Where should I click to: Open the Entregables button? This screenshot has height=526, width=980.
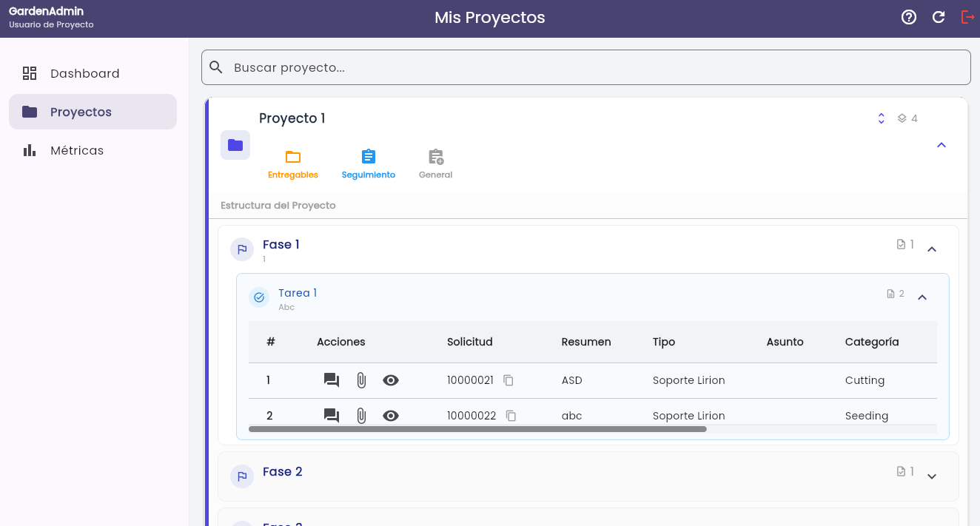[293, 164]
